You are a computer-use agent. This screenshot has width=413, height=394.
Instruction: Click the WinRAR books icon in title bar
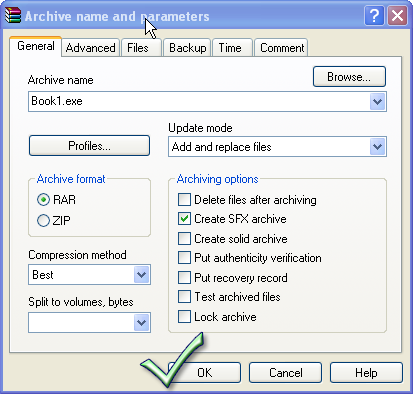[13, 15]
